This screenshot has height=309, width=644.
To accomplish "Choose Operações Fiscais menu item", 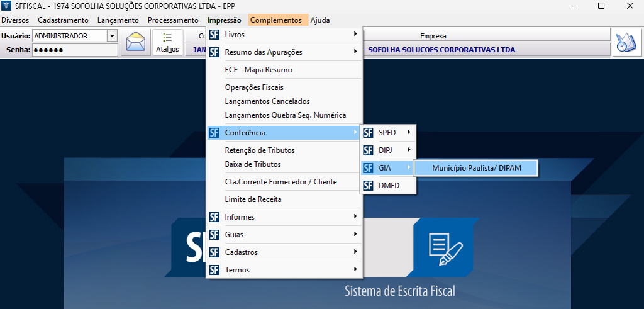I will (x=254, y=87).
